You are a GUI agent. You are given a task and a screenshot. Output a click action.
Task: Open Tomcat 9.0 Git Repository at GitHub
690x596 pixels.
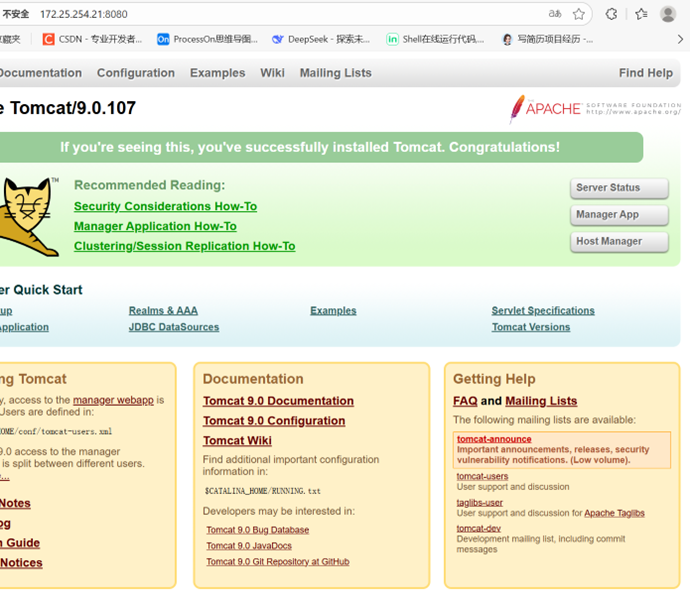pyautogui.click(x=278, y=562)
